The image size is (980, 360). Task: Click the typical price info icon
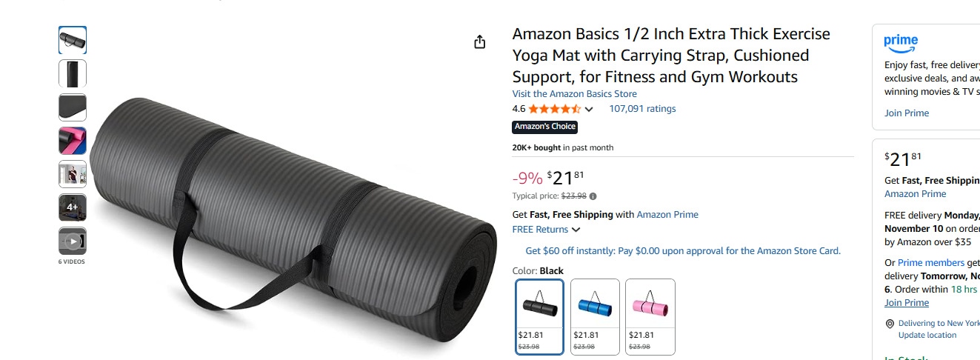pos(593,196)
